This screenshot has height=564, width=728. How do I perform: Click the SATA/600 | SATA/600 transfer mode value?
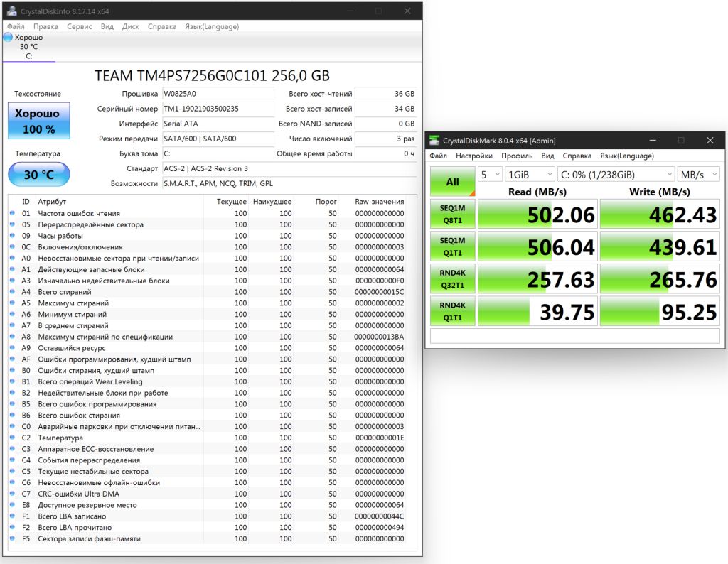tap(200, 139)
